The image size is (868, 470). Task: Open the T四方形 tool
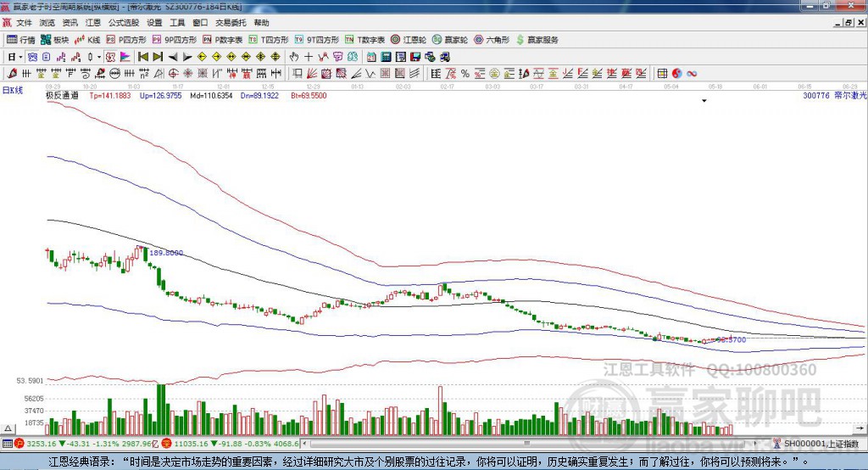coord(269,40)
